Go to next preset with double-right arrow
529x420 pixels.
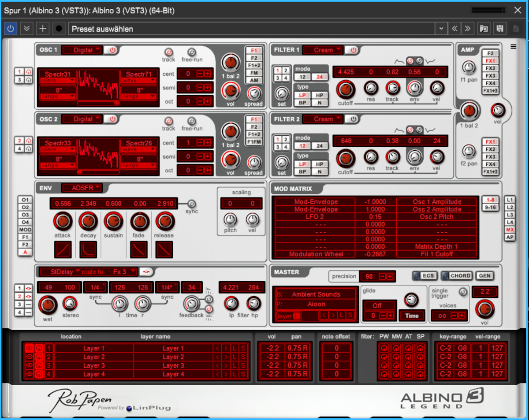[468, 29]
